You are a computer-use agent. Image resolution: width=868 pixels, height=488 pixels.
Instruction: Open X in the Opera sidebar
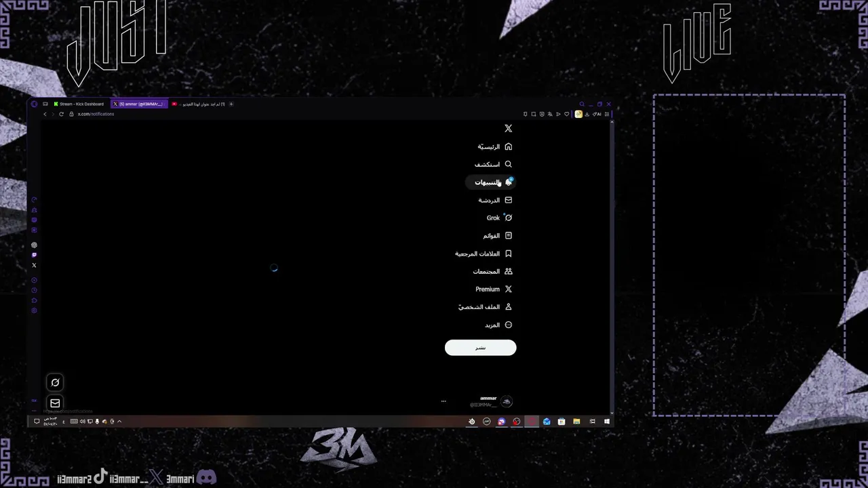(x=34, y=265)
